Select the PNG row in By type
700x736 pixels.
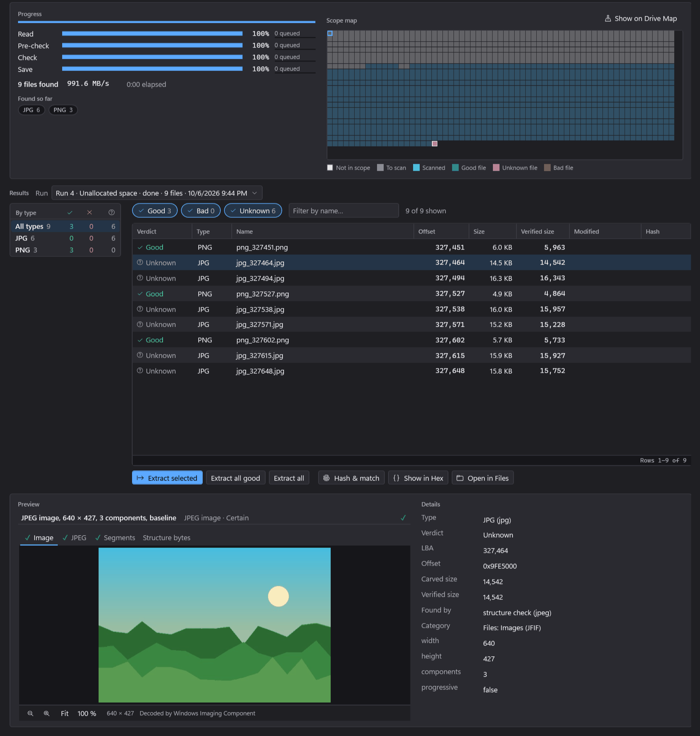click(x=65, y=250)
